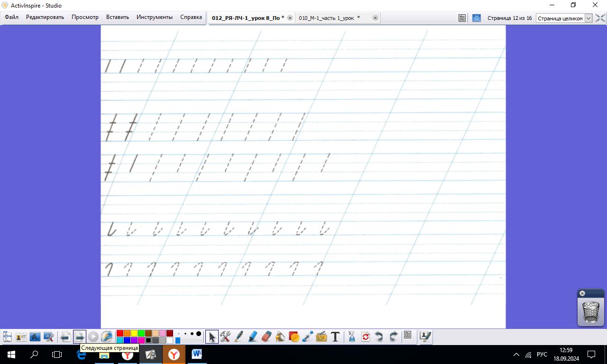Viewport: 607px width, 364px height.
Task: Open Microsoft Word from taskbar
Action: pos(197,354)
